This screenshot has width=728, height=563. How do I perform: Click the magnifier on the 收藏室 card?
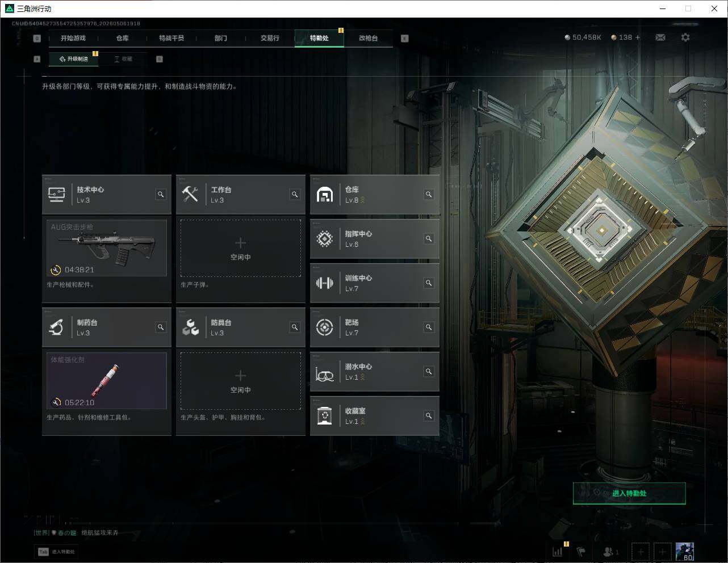tap(429, 416)
